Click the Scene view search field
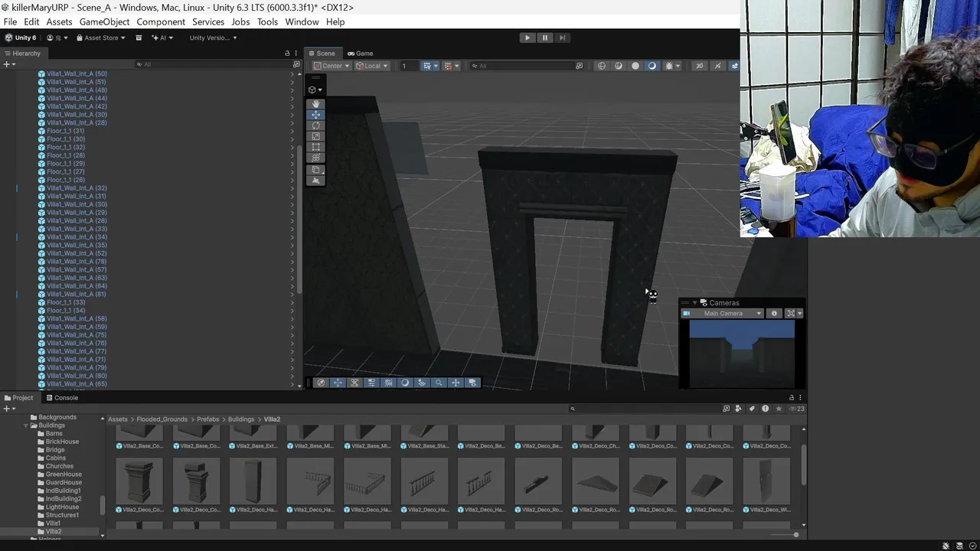The width and height of the screenshot is (980, 551). [x=522, y=66]
